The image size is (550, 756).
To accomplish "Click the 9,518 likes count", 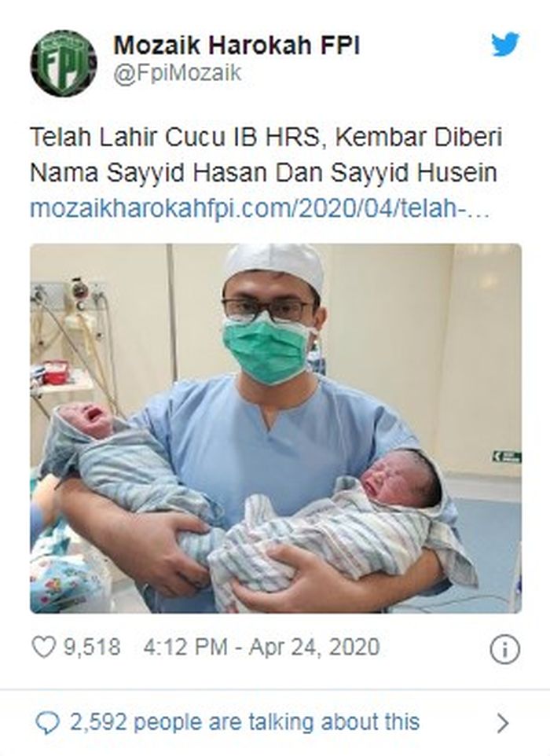I will [92, 647].
